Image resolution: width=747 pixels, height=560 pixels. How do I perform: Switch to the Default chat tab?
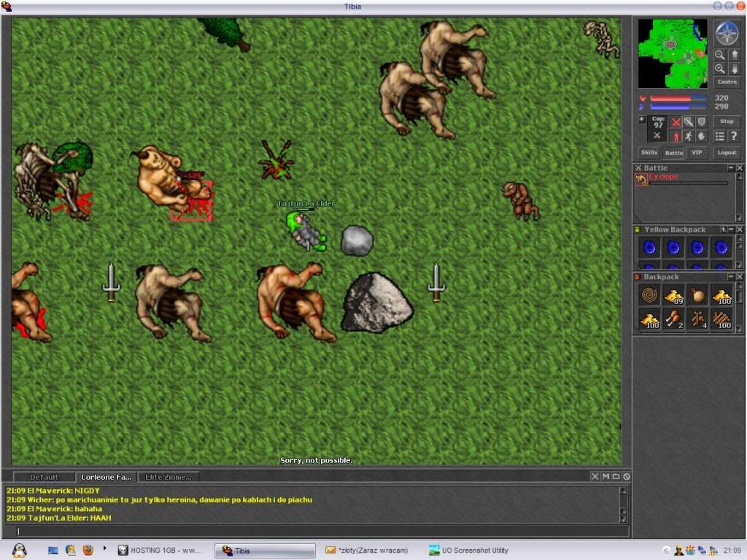(x=44, y=477)
